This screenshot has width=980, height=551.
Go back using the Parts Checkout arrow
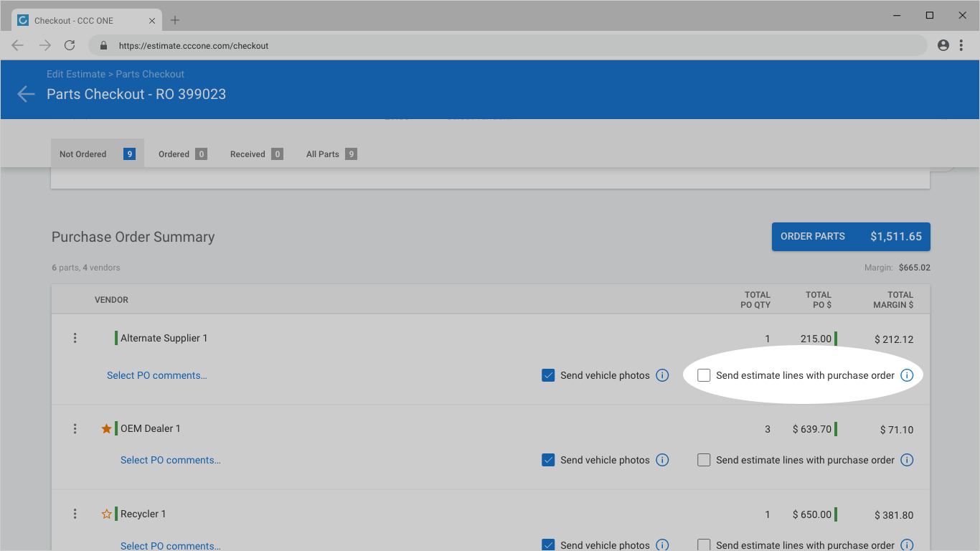(26, 94)
